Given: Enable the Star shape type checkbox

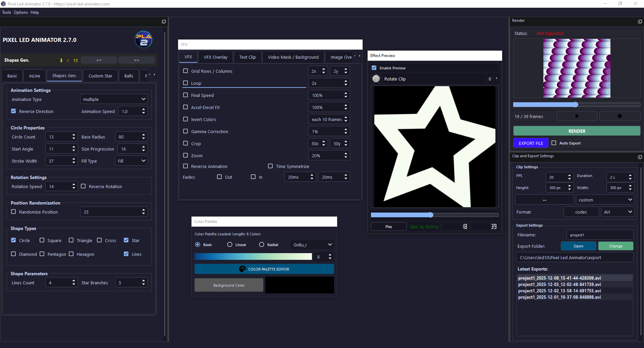Looking at the screenshot, I should (126, 240).
